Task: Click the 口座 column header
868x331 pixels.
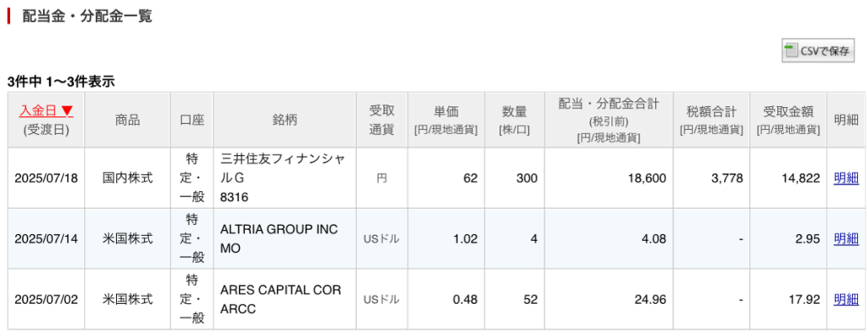Action: [192, 120]
